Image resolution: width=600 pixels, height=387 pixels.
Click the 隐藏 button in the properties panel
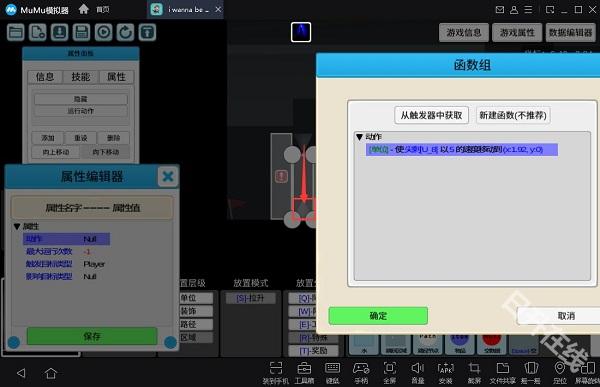click(x=81, y=99)
